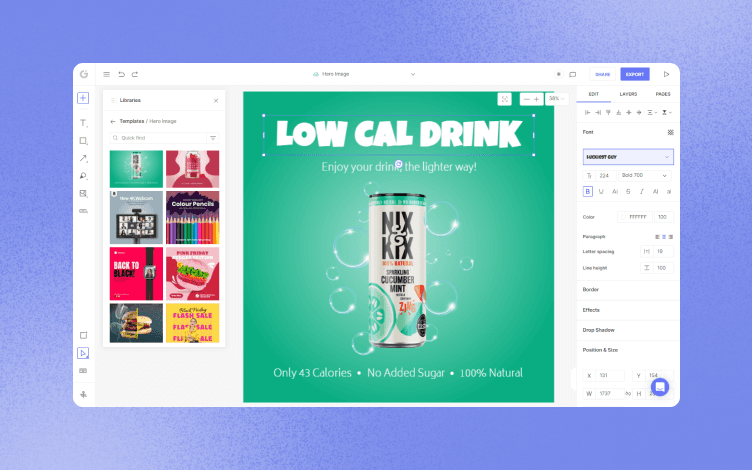Click the highlighted play-in-box sidebar icon
This screenshot has height=470, width=752.
click(x=83, y=353)
